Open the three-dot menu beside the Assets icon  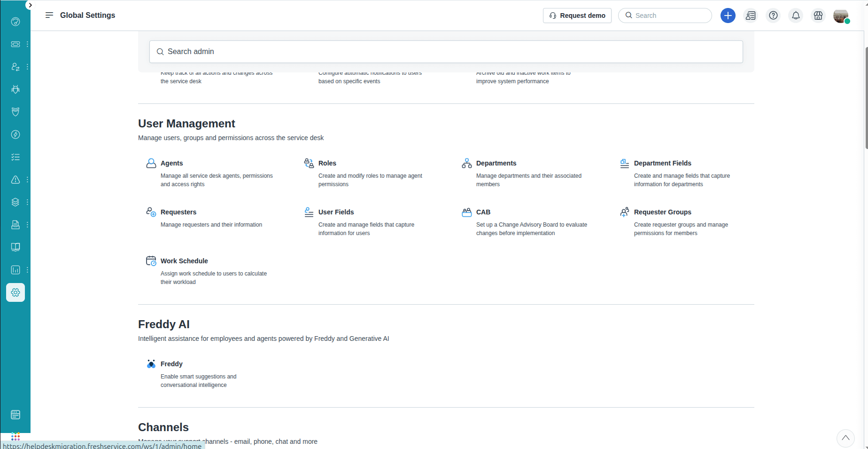pyautogui.click(x=27, y=202)
